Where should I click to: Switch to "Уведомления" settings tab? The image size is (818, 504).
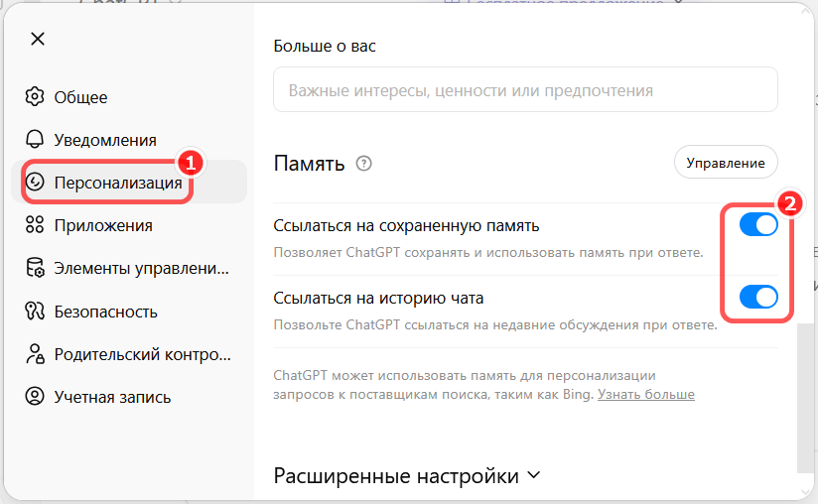pyautogui.click(x=104, y=140)
